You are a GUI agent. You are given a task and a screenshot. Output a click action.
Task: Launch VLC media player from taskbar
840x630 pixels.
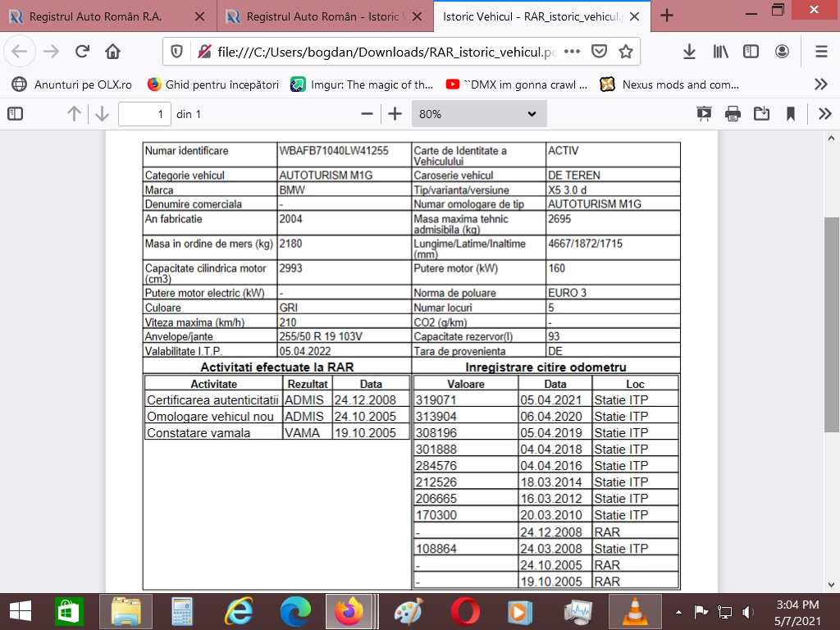pyautogui.click(x=633, y=611)
